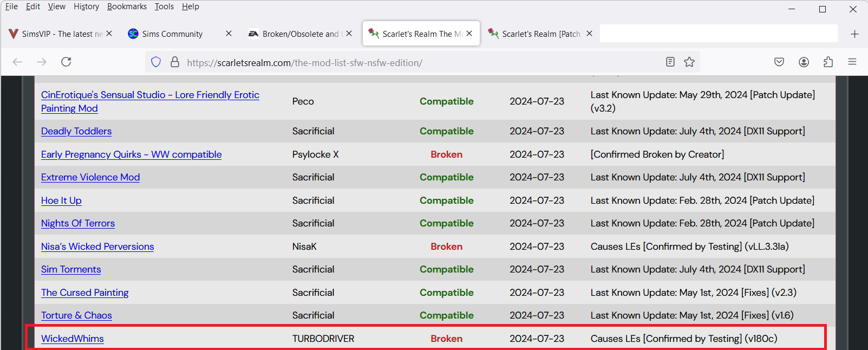This screenshot has height=350, width=868.
Task: Close the Scarlet's Realm The Mod List tab
Action: [469, 34]
